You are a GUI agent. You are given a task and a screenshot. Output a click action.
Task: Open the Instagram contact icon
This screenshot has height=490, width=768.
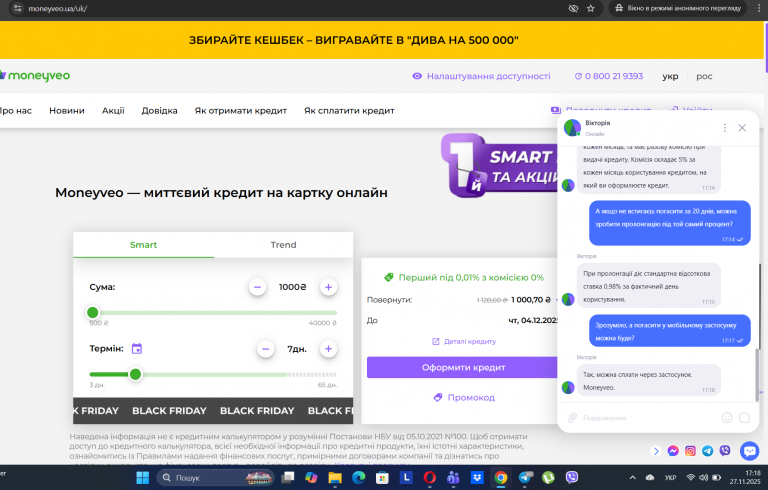click(x=690, y=451)
